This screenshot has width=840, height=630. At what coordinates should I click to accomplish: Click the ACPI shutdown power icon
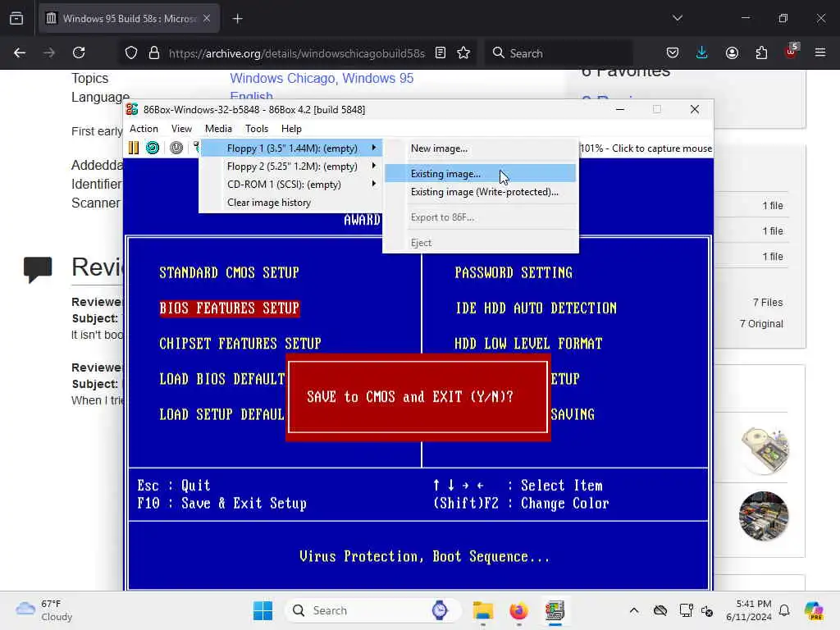click(x=176, y=148)
